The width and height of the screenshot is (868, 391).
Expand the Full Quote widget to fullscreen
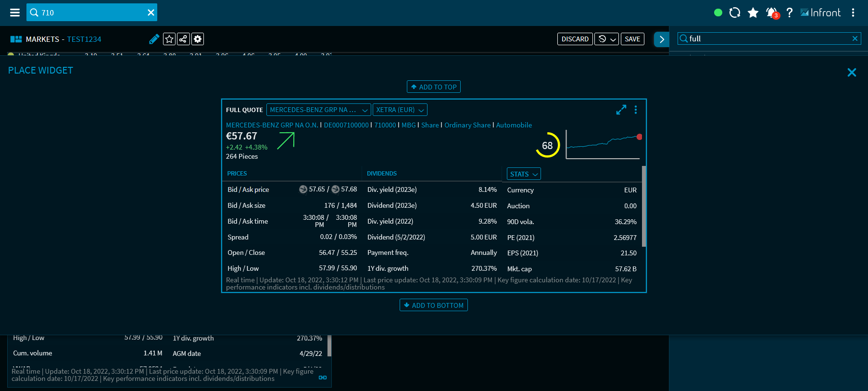pyautogui.click(x=621, y=110)
